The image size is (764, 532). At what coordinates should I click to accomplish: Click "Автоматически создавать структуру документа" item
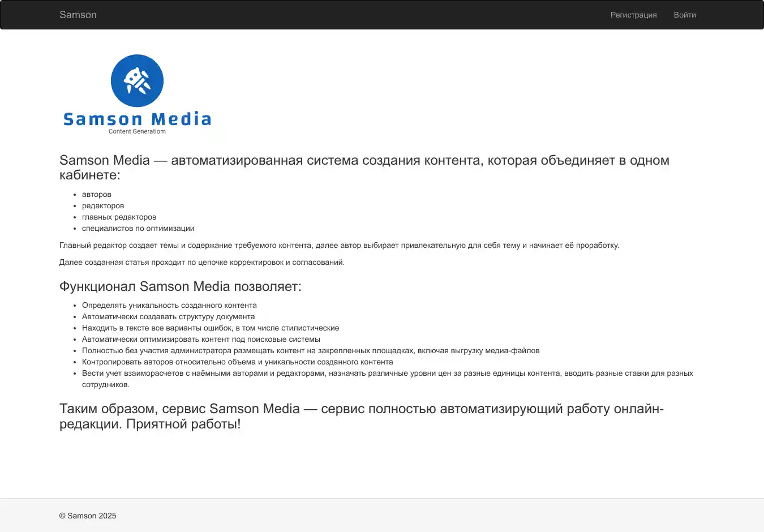click(x=168, y=316)
